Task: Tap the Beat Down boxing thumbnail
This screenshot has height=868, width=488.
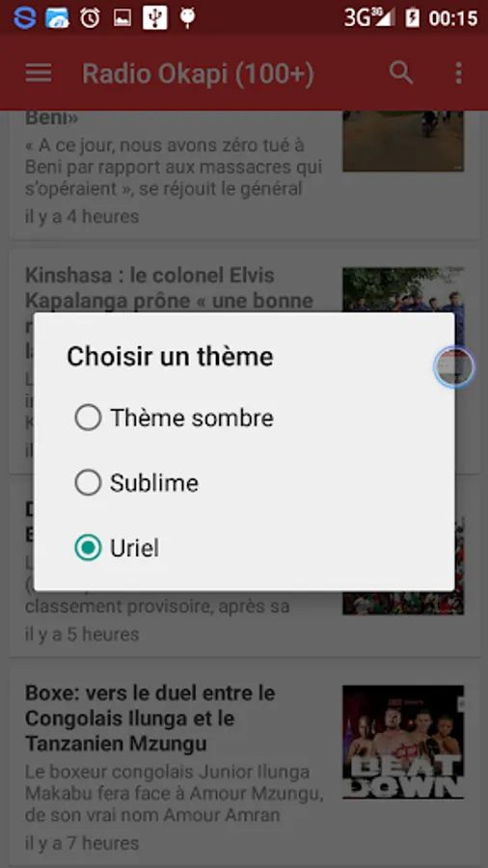Action: [x=403, y=742]
